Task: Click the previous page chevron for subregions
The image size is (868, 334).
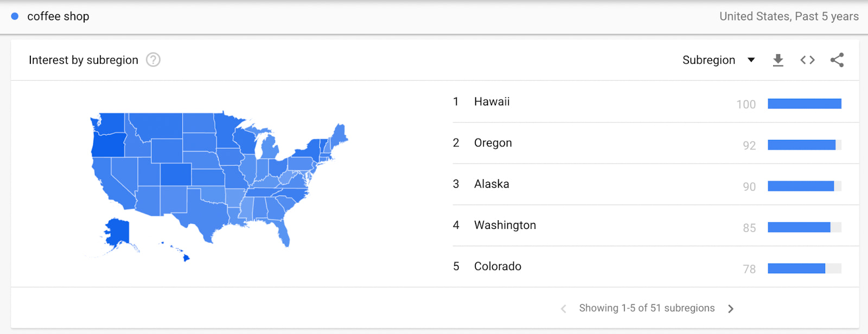Action: [564, 308]
